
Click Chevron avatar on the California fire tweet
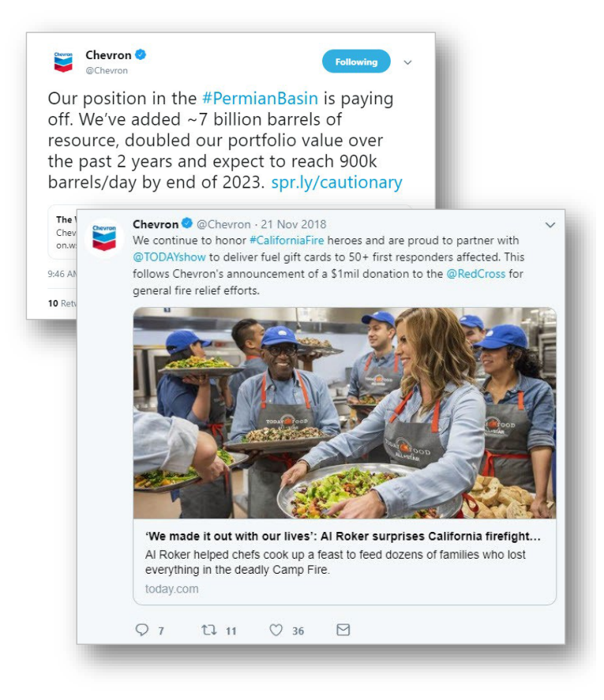point(104,238)
